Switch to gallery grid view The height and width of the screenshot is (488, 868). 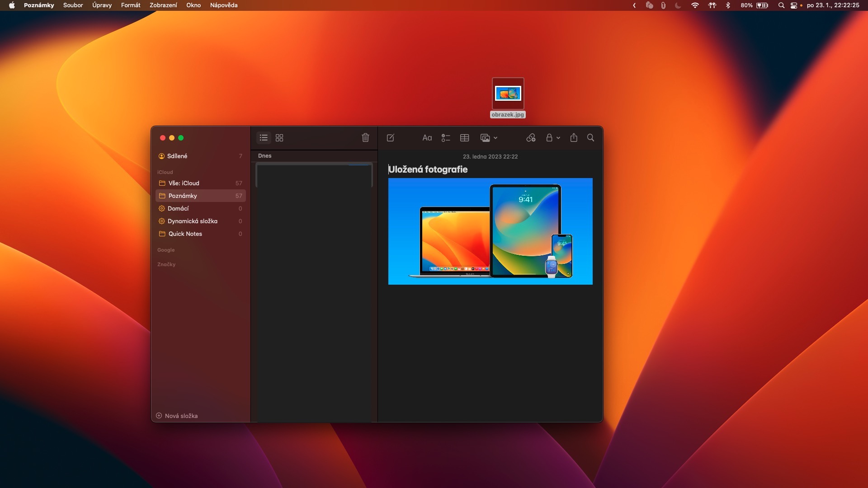point(279,138)
